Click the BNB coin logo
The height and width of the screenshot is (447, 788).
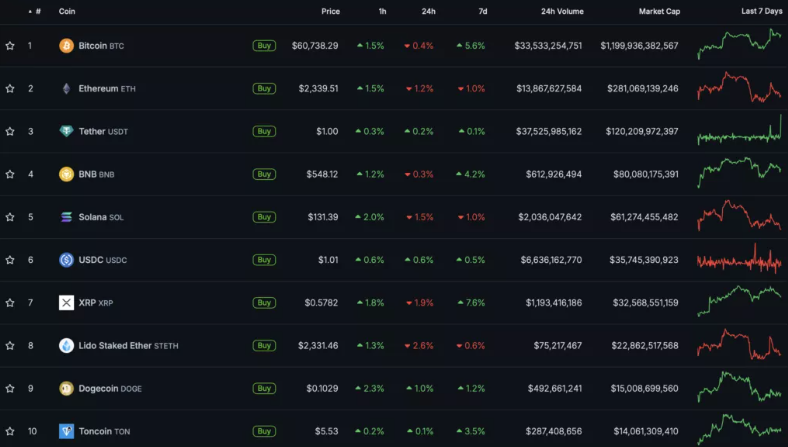[66, 174]
